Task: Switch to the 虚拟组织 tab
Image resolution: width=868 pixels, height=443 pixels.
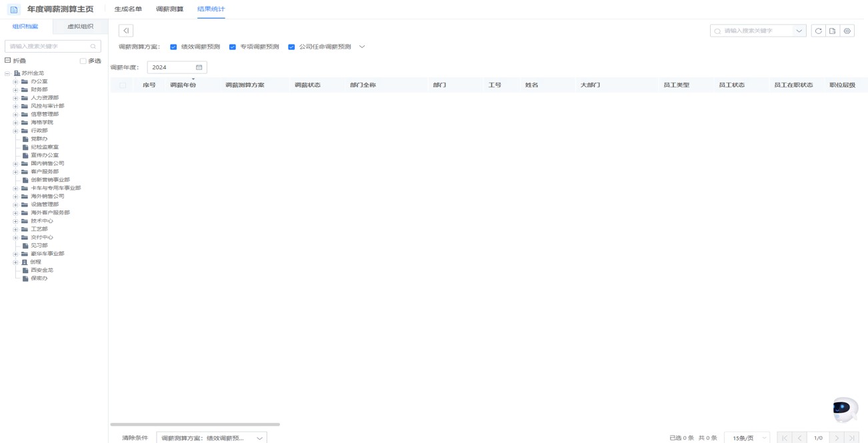Action: (81, 27)
